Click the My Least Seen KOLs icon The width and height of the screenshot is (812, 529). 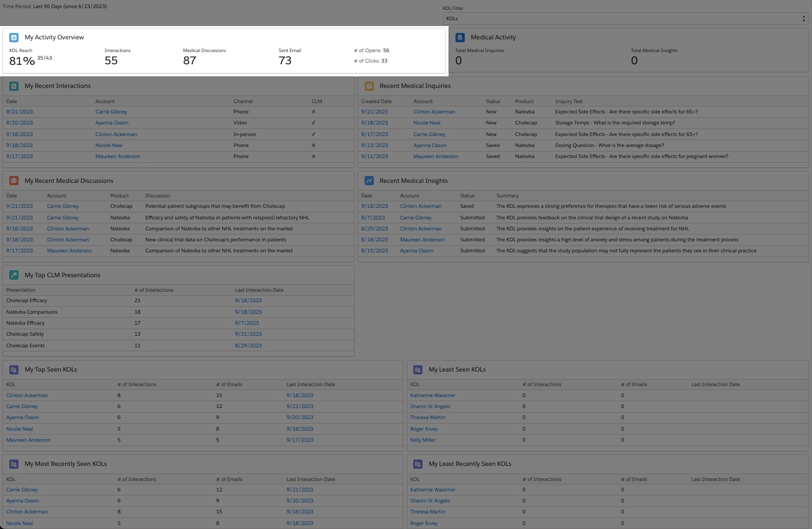click(x=418, y=370)
